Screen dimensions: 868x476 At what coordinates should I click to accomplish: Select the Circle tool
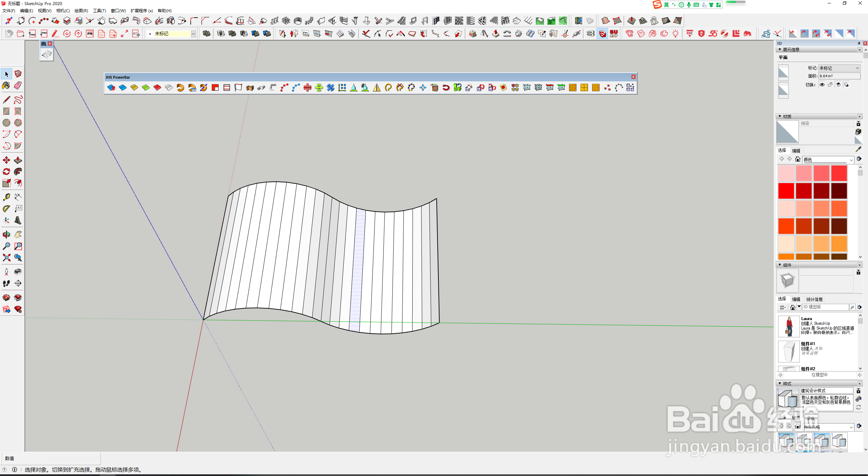click(x=6, y=123)
